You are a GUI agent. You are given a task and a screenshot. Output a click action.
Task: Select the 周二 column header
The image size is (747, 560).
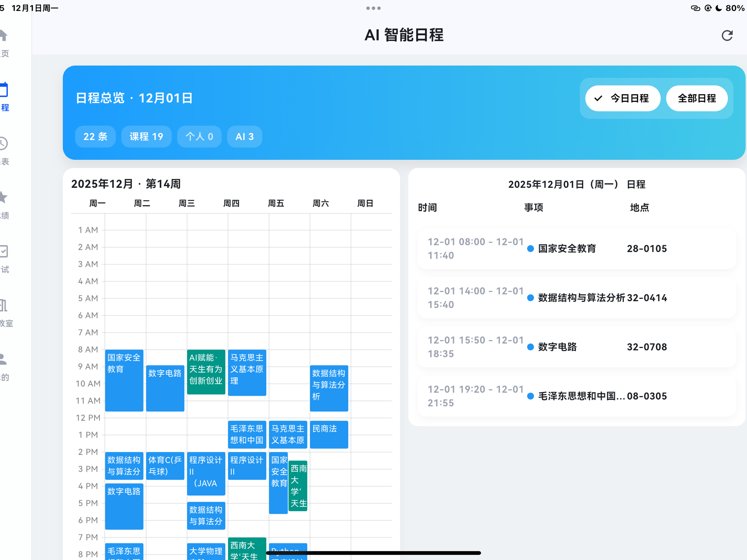[142, 203]
